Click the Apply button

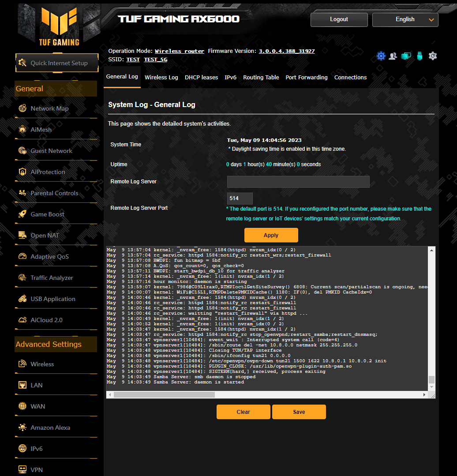coord(271,235)
